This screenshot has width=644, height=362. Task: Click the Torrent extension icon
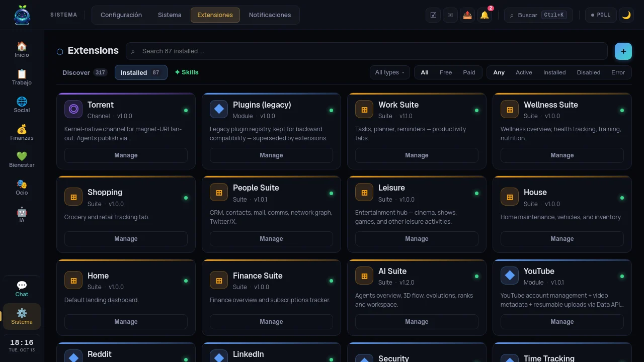point(73,109)
